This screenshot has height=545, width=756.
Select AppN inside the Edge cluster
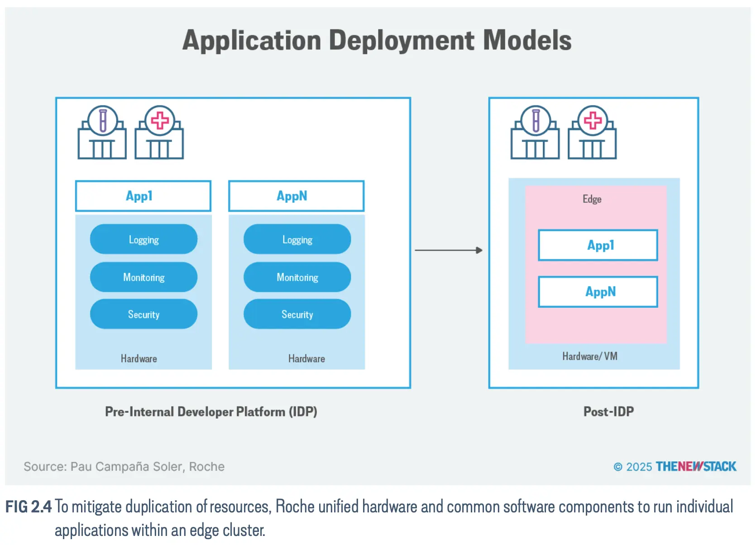(x=598, y=292)
